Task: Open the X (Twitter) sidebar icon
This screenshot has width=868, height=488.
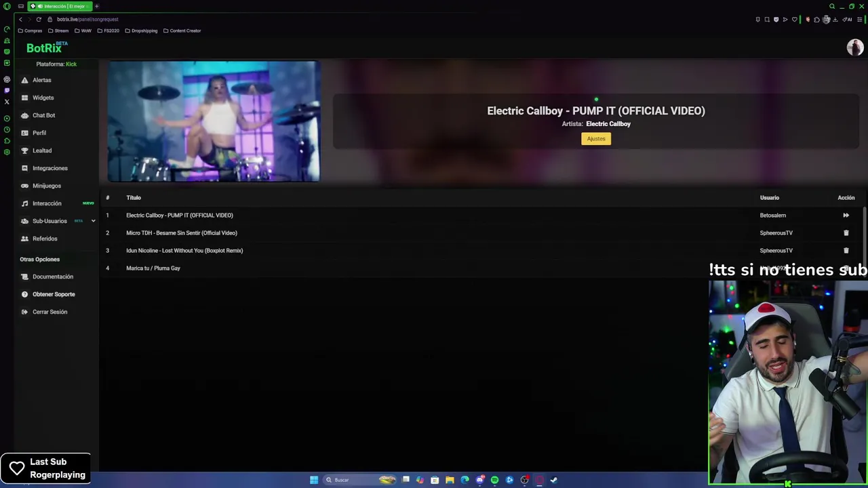Action: (x=7, y=102)
